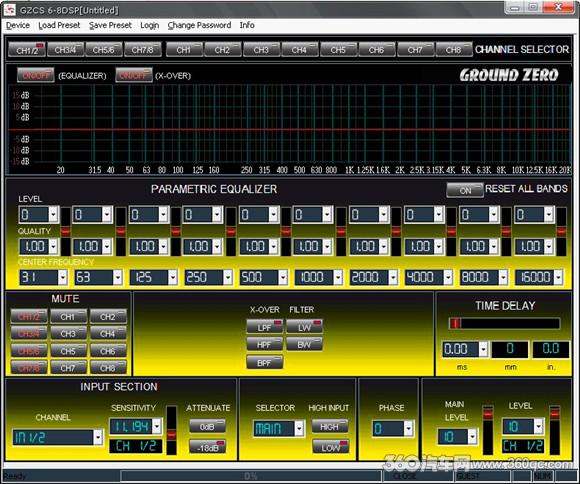580x484 pixels.
Task: Click the 31 Hz band level slider
Action: pyautogui.click(x=66, y=232)
